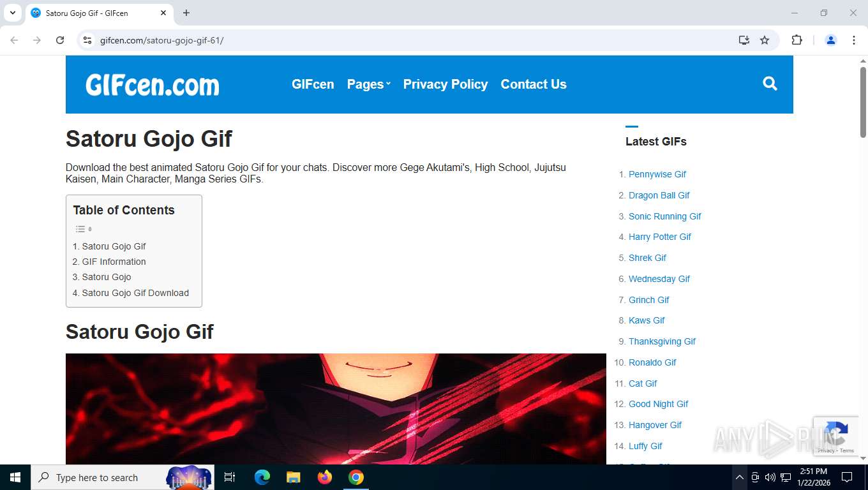Open File Explorer from the taskbar
Screen dimensions: 868x490
point(294,477)
